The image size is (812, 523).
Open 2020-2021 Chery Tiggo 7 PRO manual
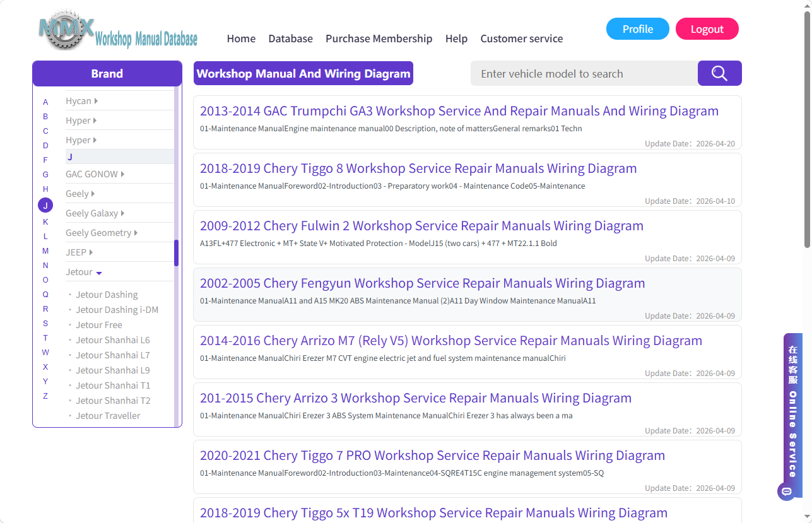[432, 455]
